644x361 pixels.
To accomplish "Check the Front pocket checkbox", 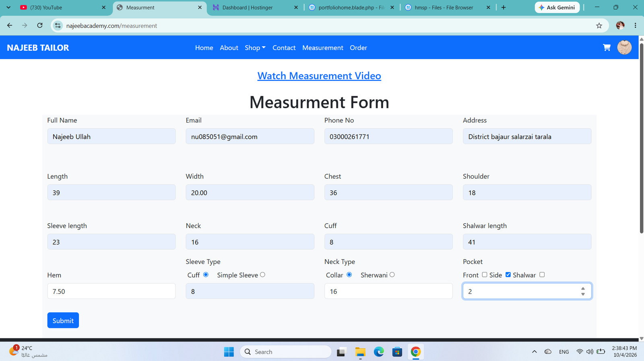I will click(485, 274).
